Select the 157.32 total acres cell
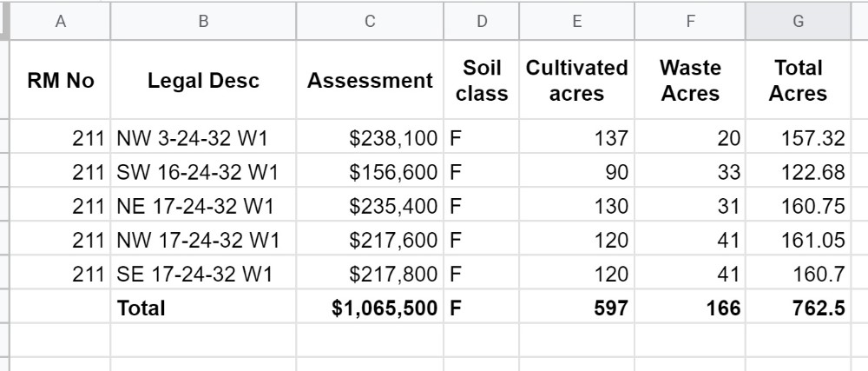The image size is (868, 371). (x=799, y=136)
